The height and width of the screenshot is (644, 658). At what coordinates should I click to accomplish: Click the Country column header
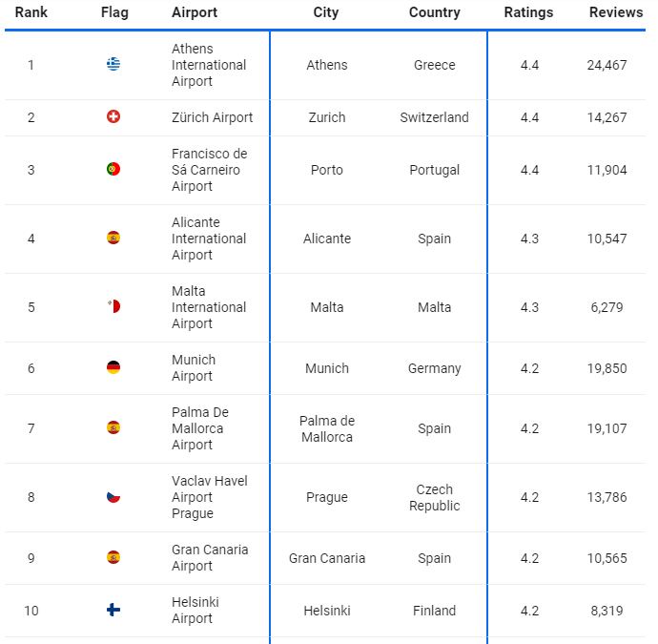pyautogui.click(x=434, y=12)
